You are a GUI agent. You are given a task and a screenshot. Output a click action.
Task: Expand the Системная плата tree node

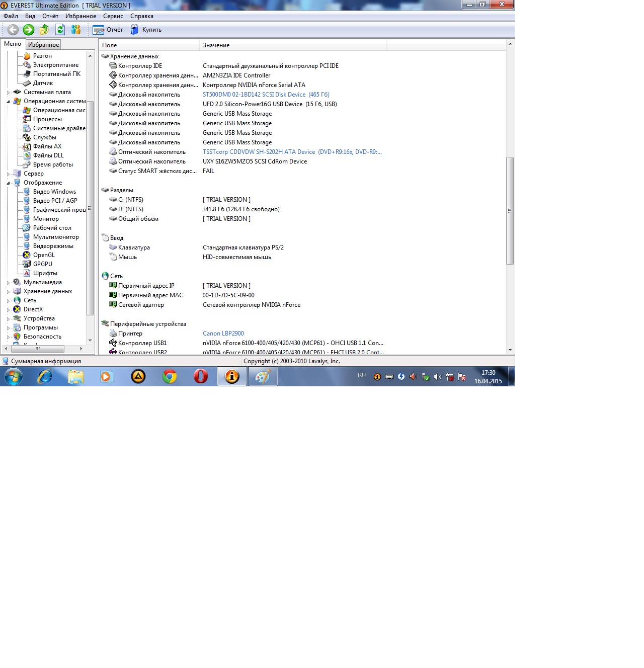[x=8, y=93]
